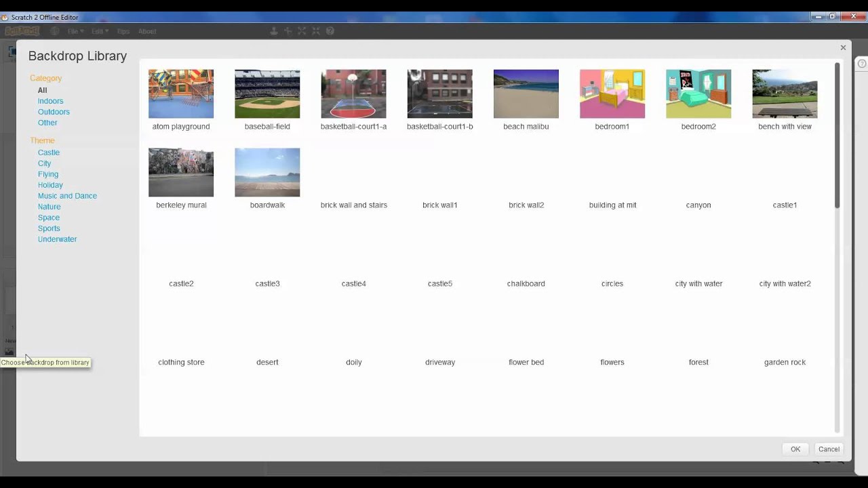Click the globe language icon
This screenshot has height=488, width=868.
(x=55, y=31)
